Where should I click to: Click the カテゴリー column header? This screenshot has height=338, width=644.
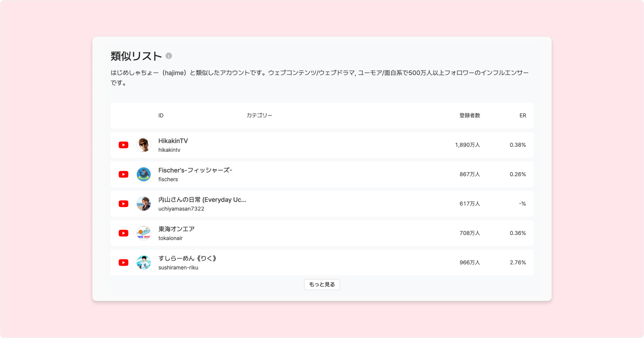[x=259, y=115]
